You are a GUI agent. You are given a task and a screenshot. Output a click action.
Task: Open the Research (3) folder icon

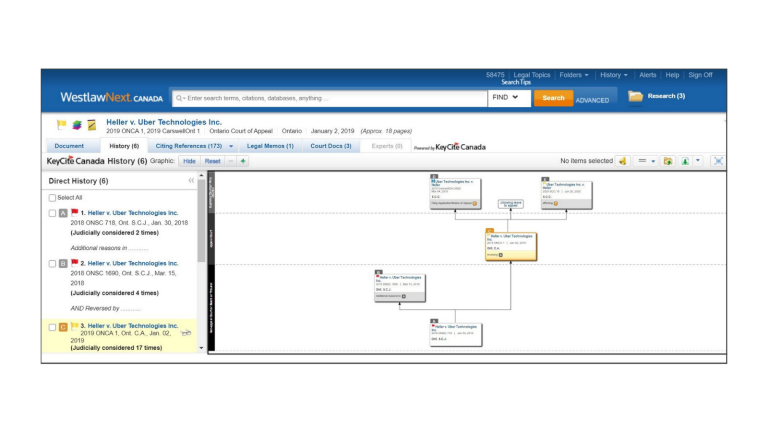[x=635, y=96]
